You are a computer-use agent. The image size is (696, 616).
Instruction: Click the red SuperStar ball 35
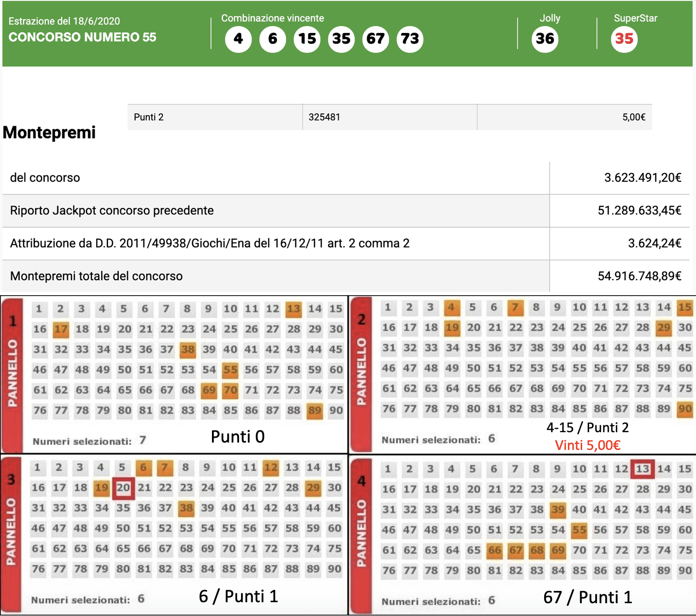click(624, 39)
